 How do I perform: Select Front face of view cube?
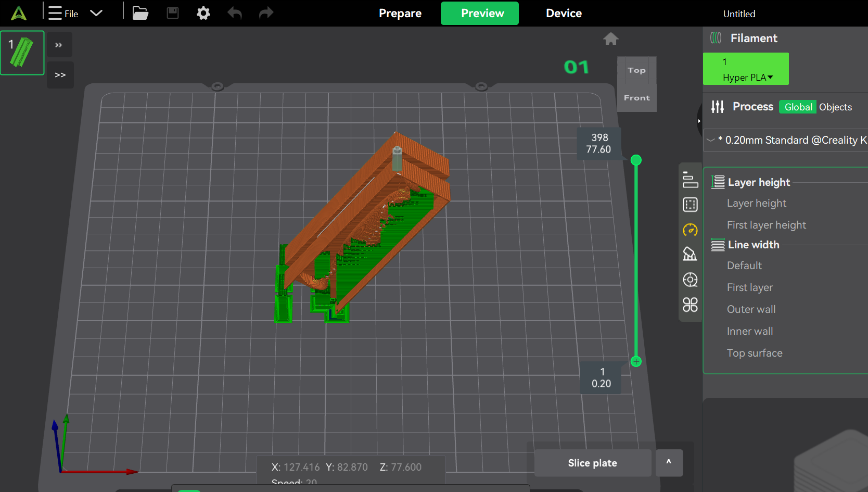pos(637,98)
